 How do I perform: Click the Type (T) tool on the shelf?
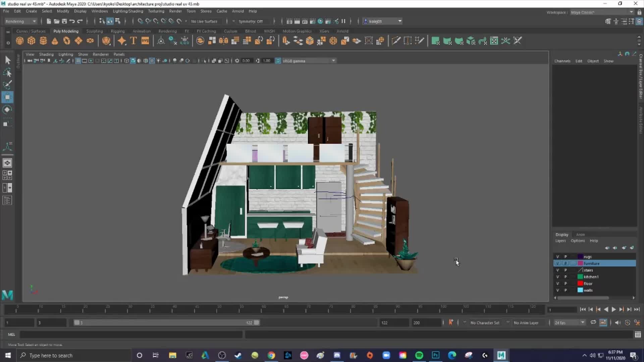(133, 40)
